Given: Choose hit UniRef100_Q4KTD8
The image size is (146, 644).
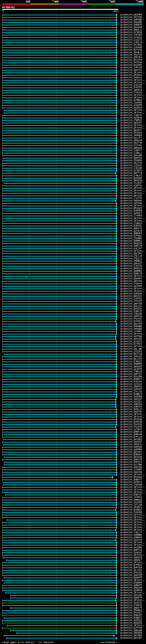Looking at the screenshot, I should click(131, 304).
